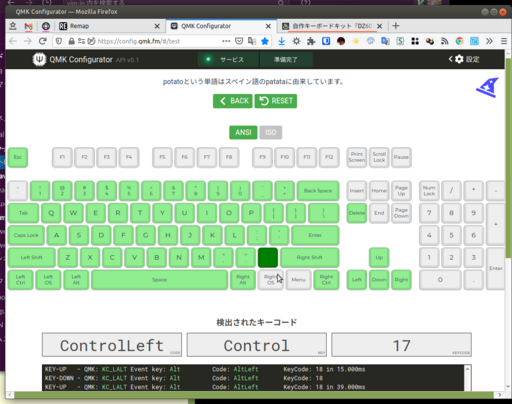
Task: Click the 準備完了 status label
Action: click(286, 60)
